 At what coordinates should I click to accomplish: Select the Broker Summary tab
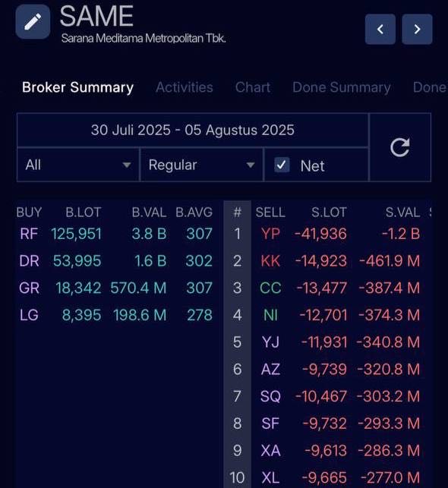78,87
